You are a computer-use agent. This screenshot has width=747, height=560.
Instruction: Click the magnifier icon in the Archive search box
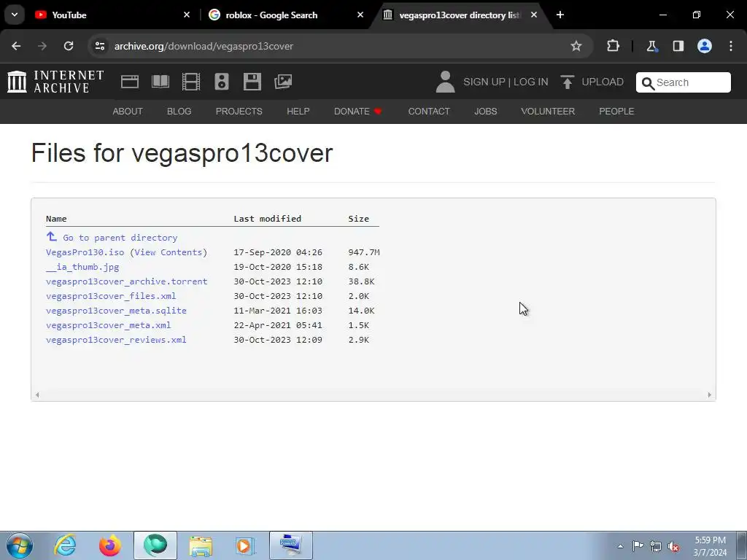(x=648, y=83)
